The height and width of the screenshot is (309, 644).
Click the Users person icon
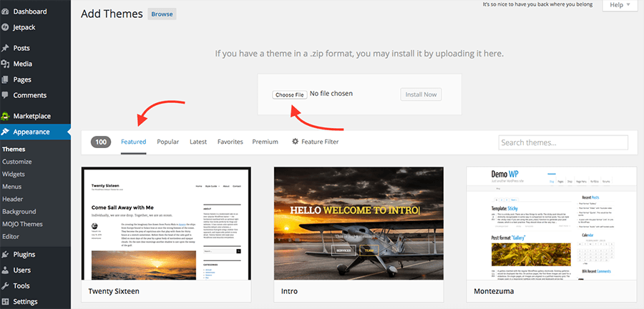5,270
